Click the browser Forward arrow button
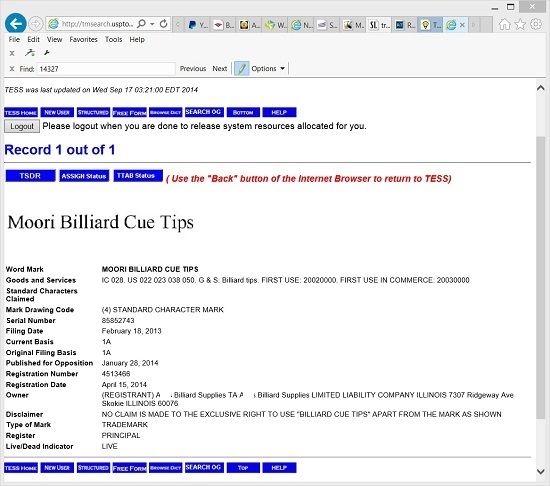 point(35,24)
